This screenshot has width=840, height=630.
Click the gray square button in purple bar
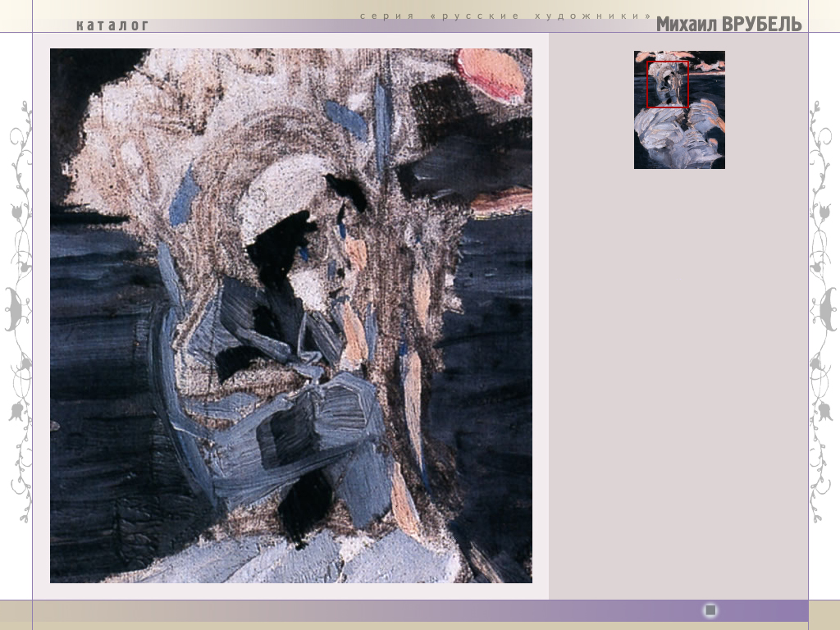(710, 610)
